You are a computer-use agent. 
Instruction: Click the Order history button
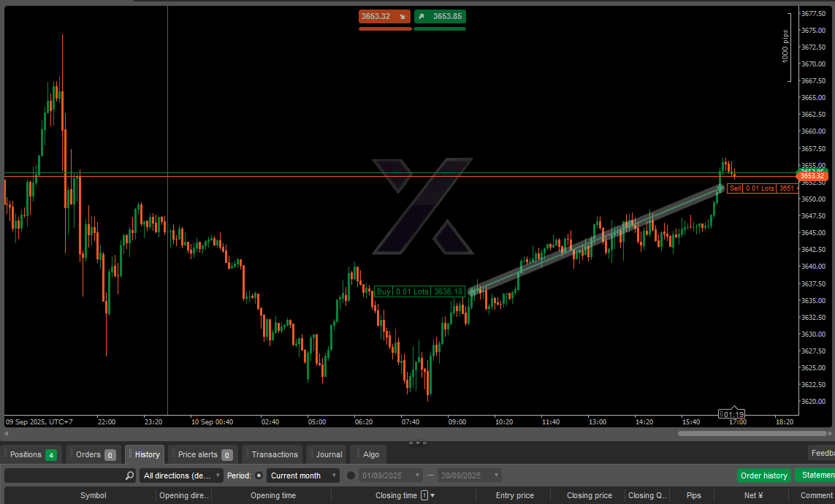[x=763, y=476]
